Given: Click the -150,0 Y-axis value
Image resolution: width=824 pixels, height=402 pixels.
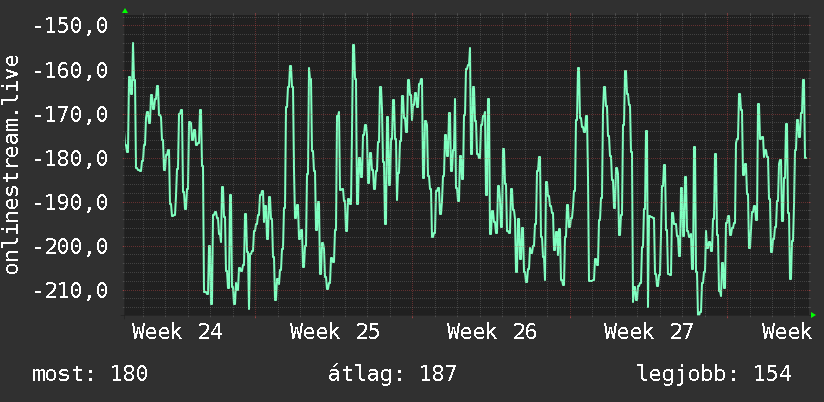Looking at the screenshot, I should coord(70,25).
